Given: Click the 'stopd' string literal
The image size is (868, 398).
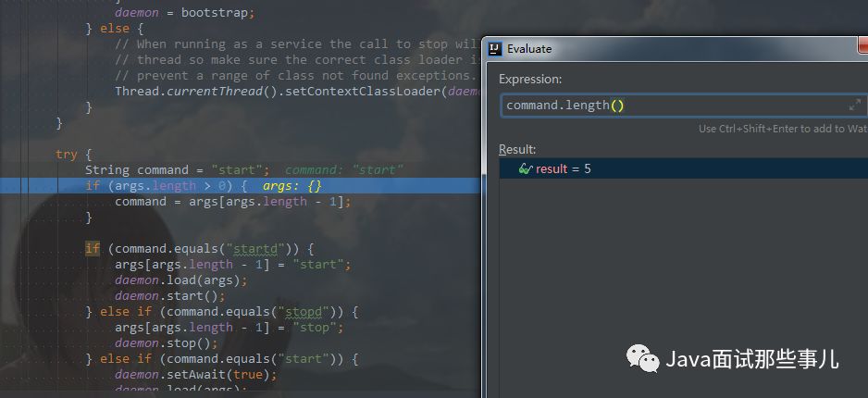Looking at the screenshot, I should [x=304, y=312].
